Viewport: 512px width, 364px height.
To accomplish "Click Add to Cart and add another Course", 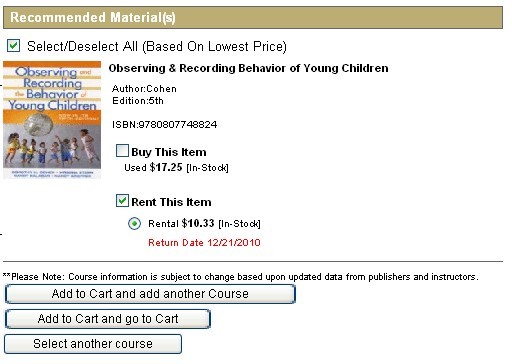I will coord(150,294).
